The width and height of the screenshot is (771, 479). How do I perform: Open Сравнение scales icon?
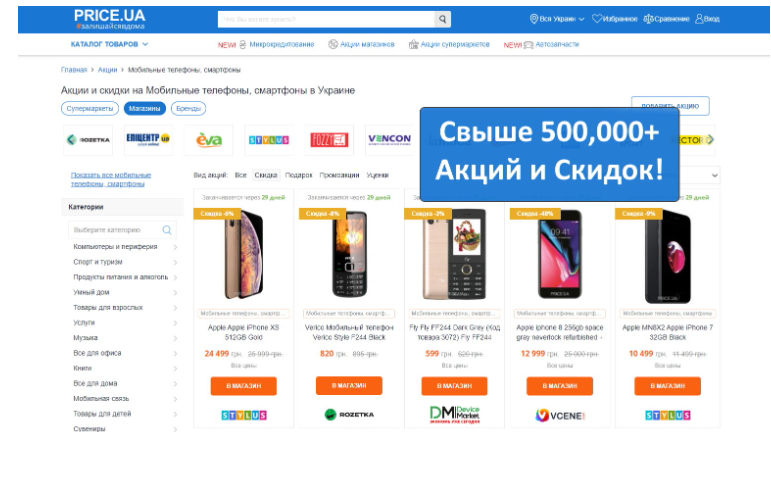click(x=649, y=19)
